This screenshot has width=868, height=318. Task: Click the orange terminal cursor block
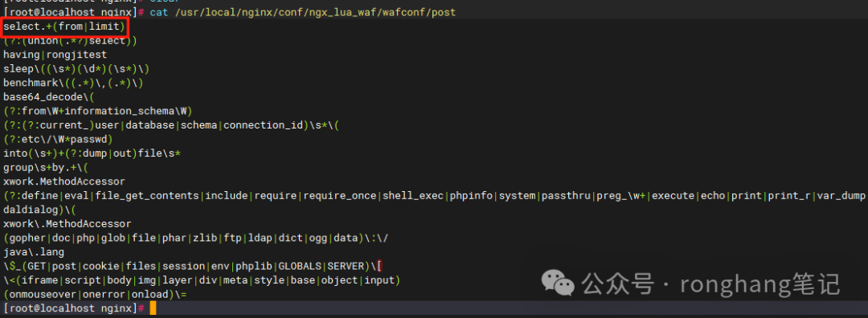click(x=153, y=308)
